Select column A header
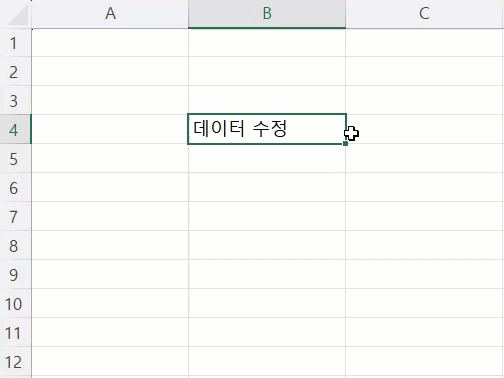The width and height of the screenshot is (504, 378). pyautogui.click(x=110, y=14)
